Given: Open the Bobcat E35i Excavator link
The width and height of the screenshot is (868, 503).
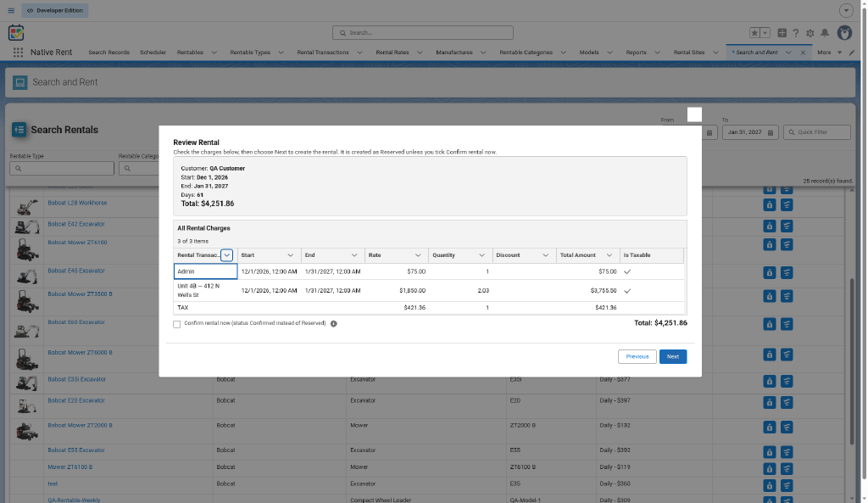Looking at the screenshot, I should pyautogui.click(x=76, y=379).
